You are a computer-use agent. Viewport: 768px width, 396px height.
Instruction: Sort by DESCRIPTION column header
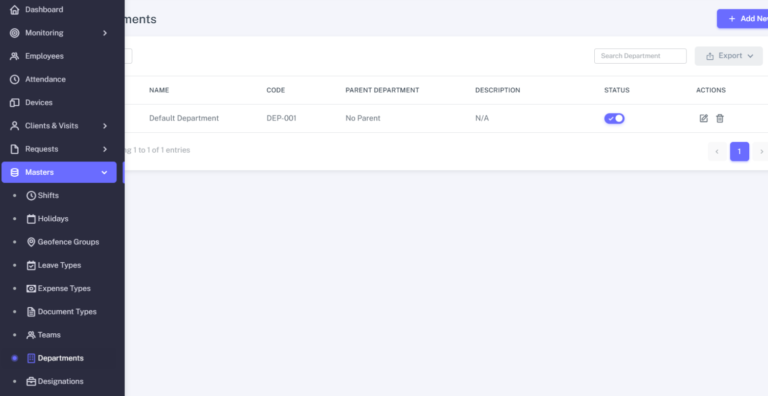click(x=498, y=90)
